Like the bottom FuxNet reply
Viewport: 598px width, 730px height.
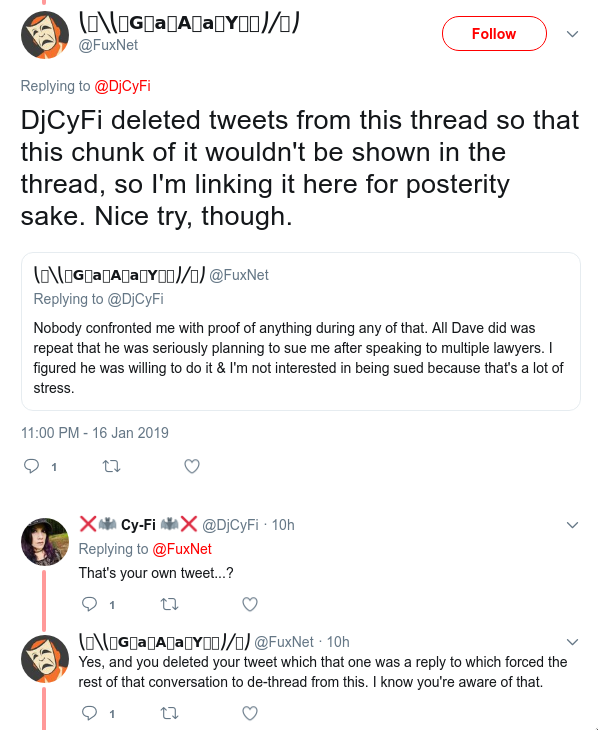[x=250, y=713]
